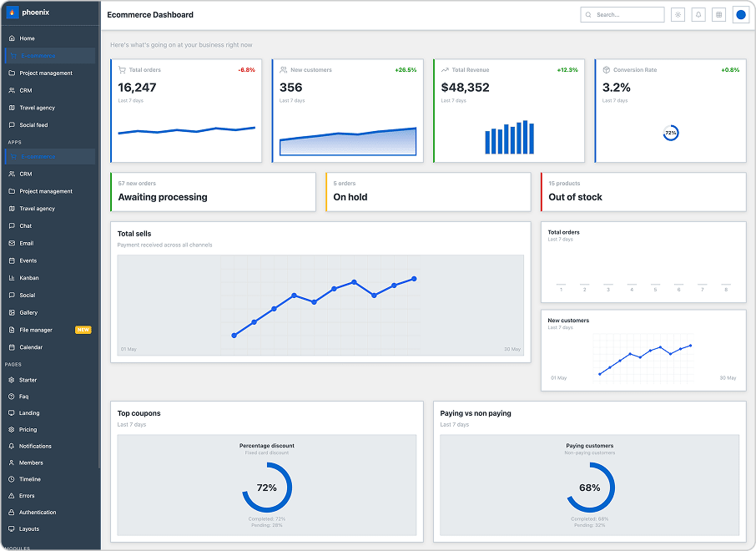Click the blue user avatar
Image resolution: width=756 pixels, height=551 pixels.
[740, 15]
